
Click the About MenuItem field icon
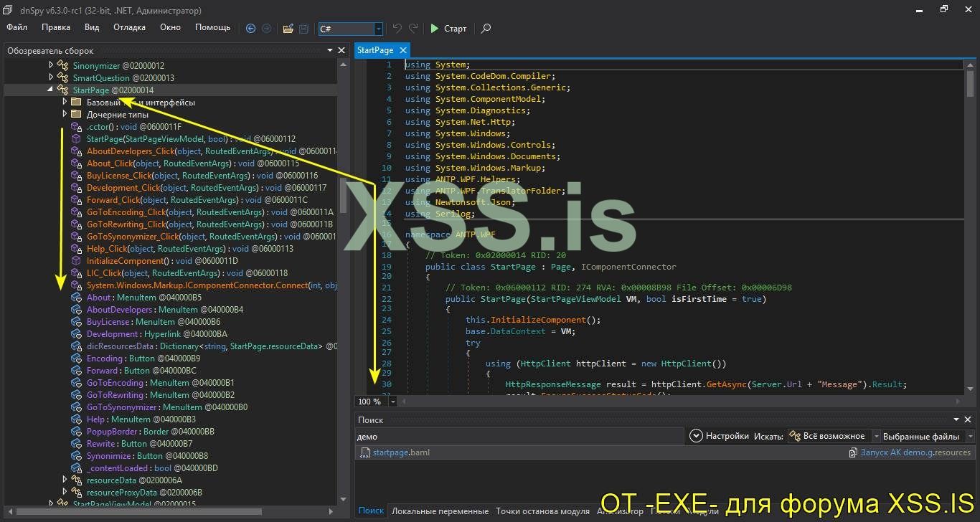click(x=76, y=298)
